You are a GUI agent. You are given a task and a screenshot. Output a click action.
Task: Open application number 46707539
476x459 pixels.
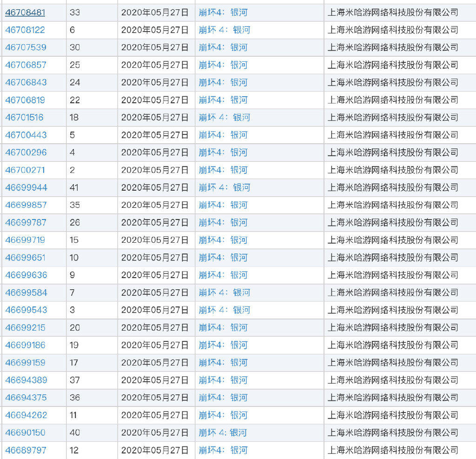pyautogui.click(x=26, y=47)
